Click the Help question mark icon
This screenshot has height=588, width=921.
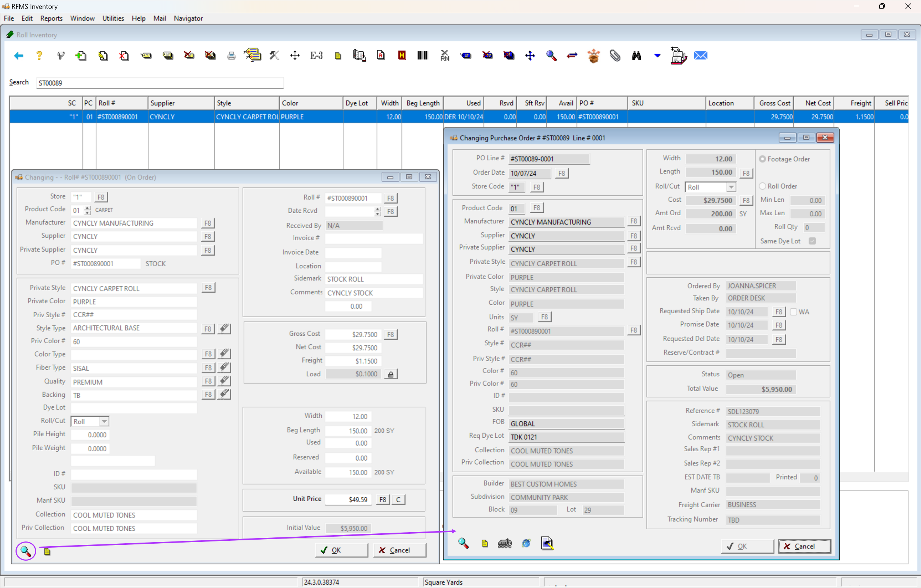(39, 55)
